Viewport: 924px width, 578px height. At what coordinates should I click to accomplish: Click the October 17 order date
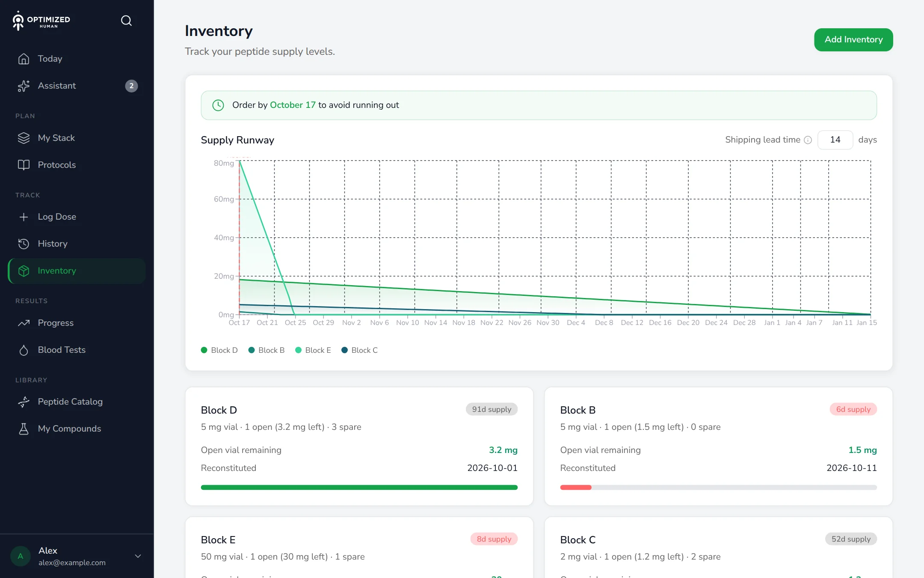[293, 105]
